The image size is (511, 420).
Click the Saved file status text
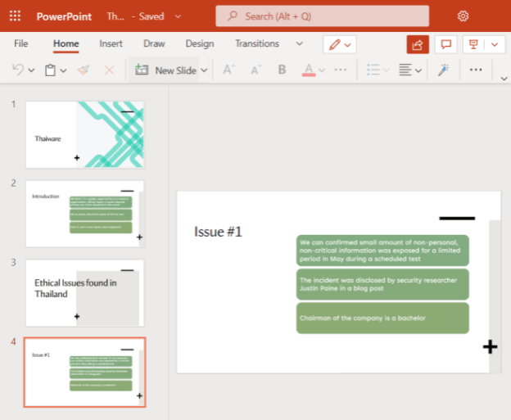click(x=151, y=16)
